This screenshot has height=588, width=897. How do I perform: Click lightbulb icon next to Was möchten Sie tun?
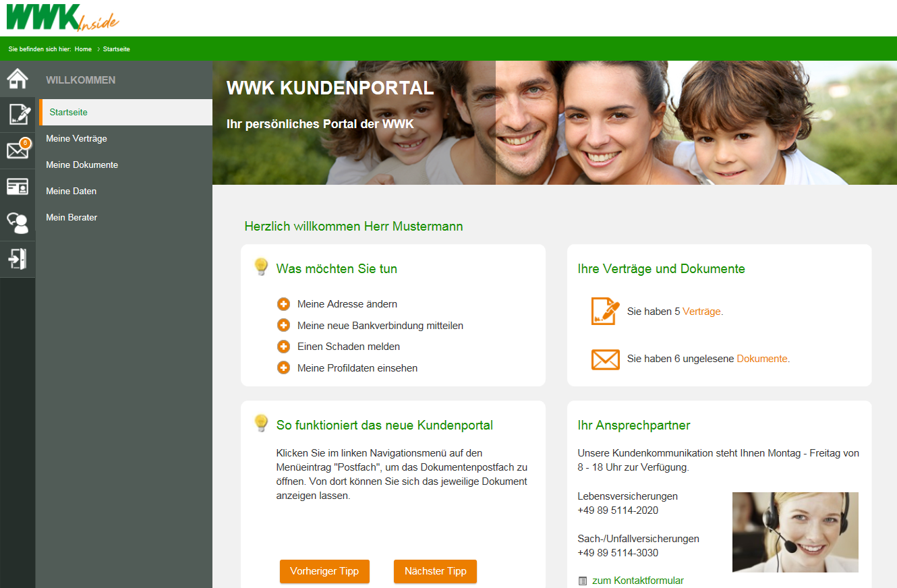(x=261, y=267)
